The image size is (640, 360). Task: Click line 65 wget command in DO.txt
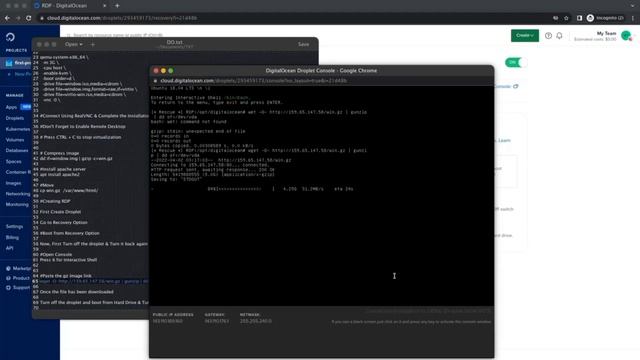pos(94,281)
